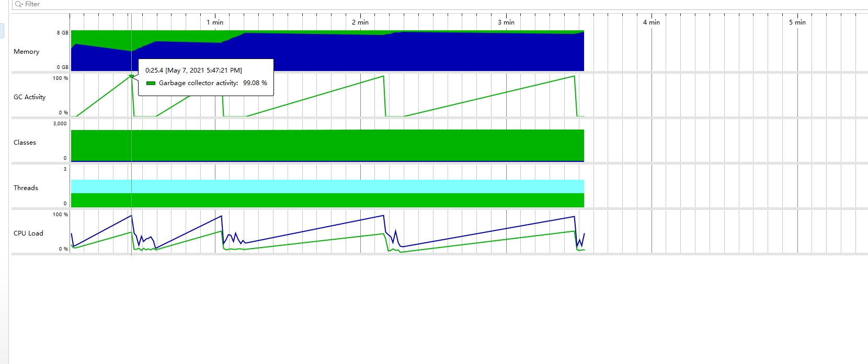
Task: Click the 3 min timeline marker
Action: tap(506, 22)
